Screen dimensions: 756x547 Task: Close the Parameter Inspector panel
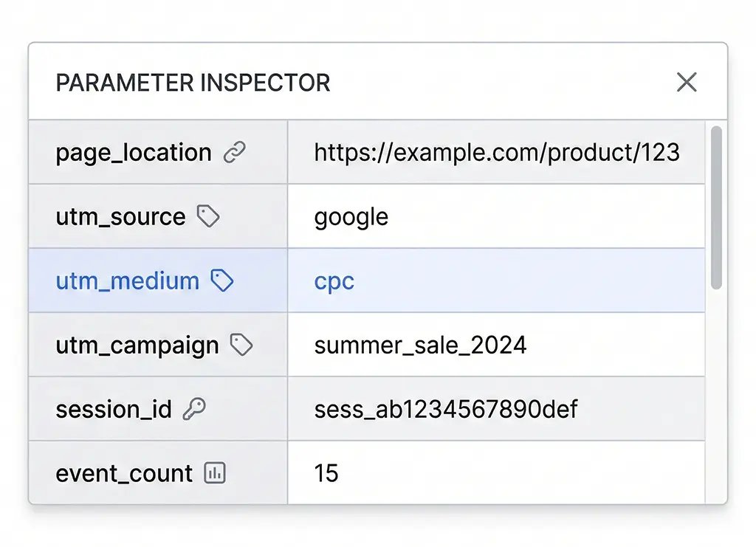[x=687, y=82]
